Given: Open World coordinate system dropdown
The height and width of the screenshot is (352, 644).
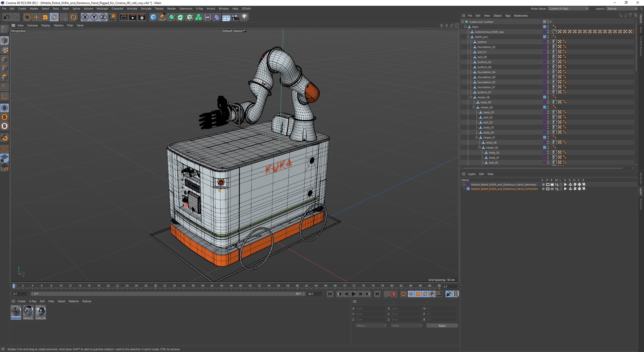Looking at the screenshot, I should pos(371,326).
